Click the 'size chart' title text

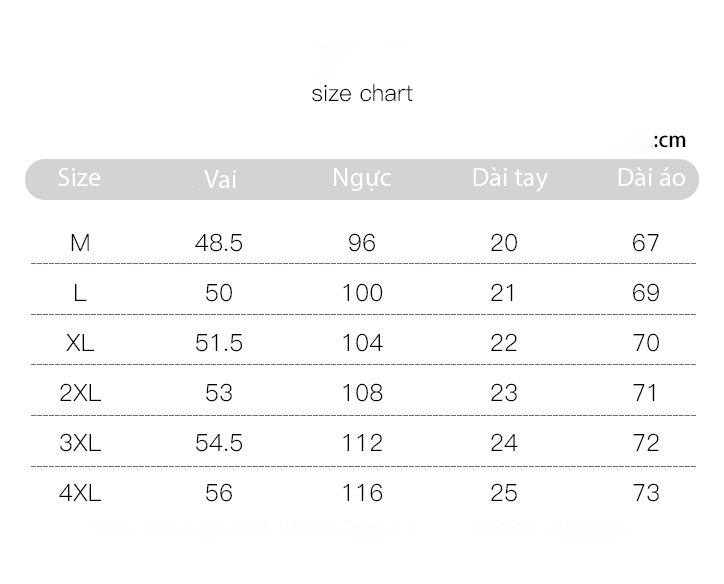(362, 94)
